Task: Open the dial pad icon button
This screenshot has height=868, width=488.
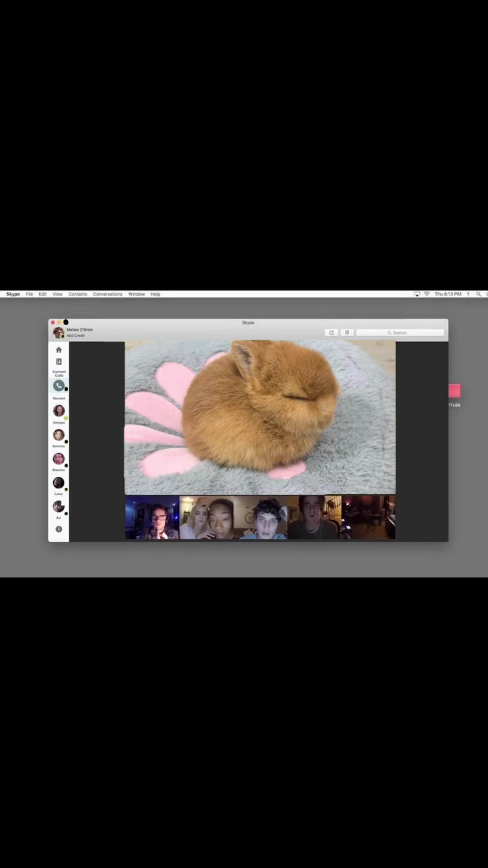Action: [347, 333]
